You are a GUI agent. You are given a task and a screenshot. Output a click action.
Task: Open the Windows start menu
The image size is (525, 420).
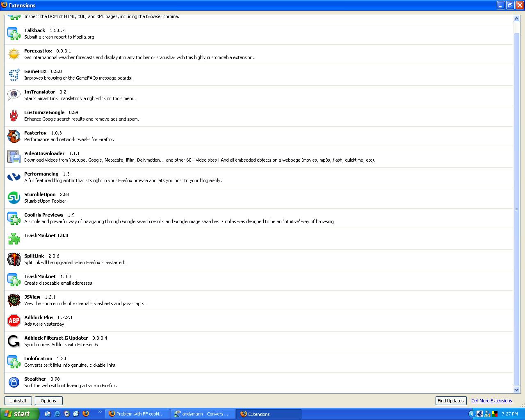[x=19, y=414]
